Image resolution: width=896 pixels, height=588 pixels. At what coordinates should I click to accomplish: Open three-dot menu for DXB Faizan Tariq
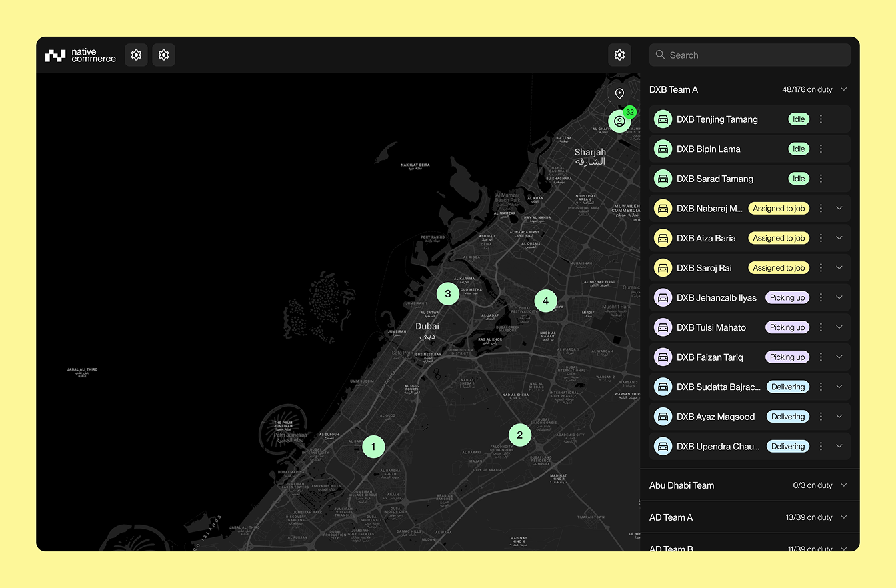(x=821, y=357)
